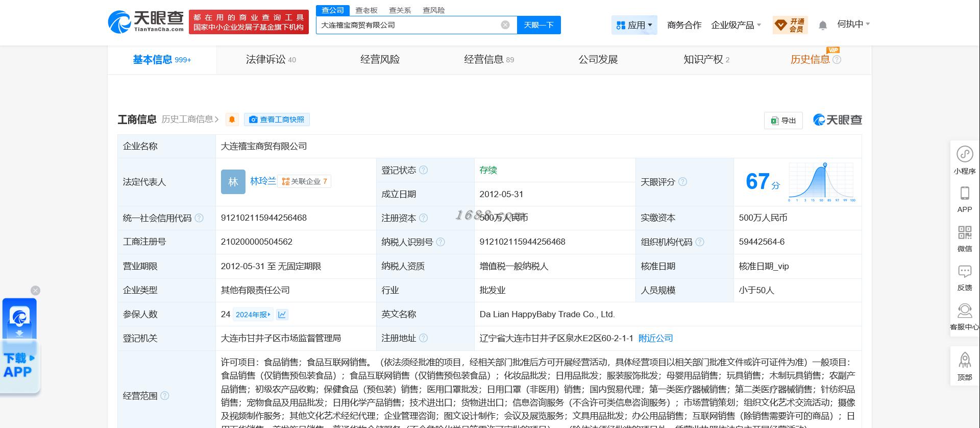This screenshot has height=428, width=980.
Task: Open the help icon next to 历史信息
Action: pos(837,60)
